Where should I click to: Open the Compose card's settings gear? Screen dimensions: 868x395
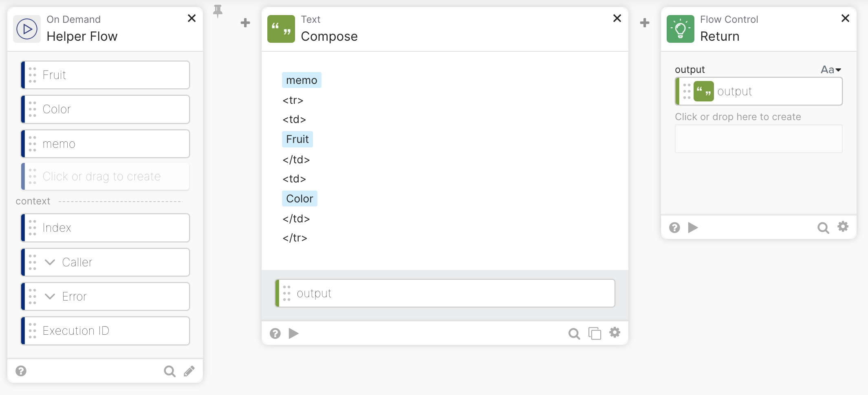point(615,333)
